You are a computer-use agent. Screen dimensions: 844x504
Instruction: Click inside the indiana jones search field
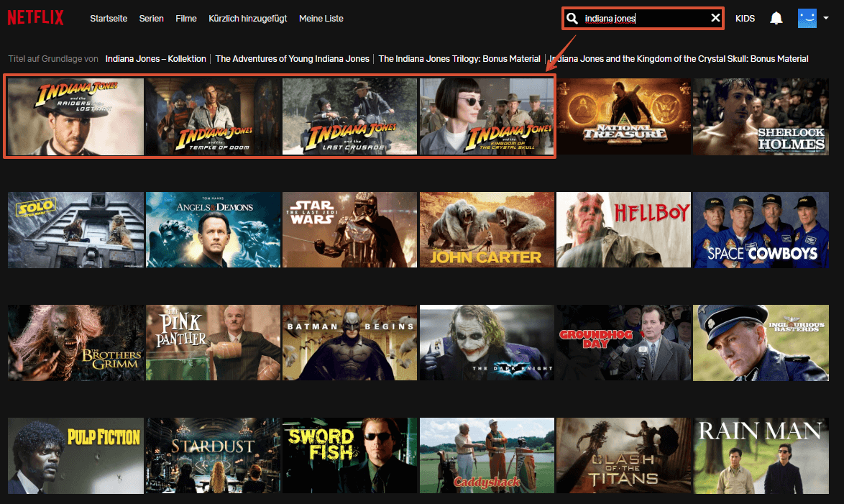tap(644, 18)
